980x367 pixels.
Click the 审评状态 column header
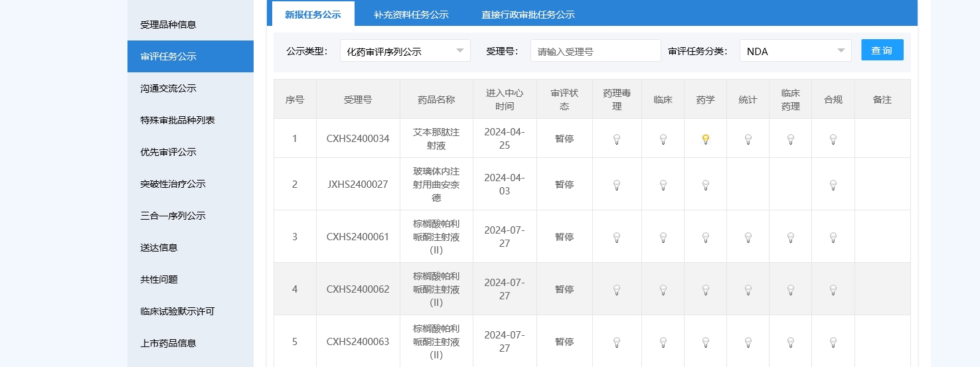pyautogui.click(x=564, y=100)
